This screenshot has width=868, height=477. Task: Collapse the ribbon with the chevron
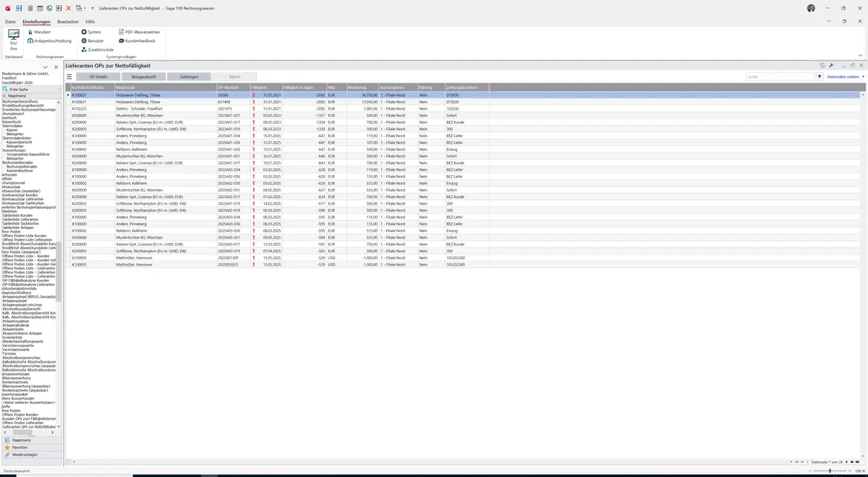pyautogui.click(x=860, y=55)
